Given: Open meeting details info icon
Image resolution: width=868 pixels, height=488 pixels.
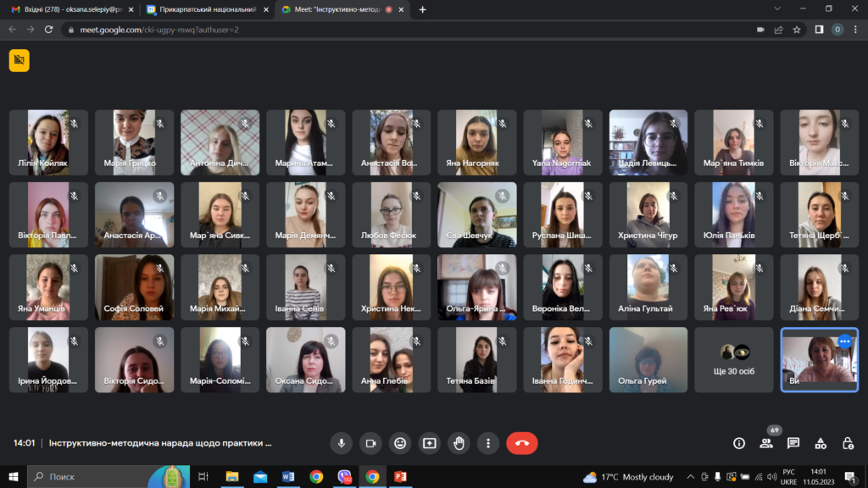Looking at the screenshot, I should coord(739,443).
